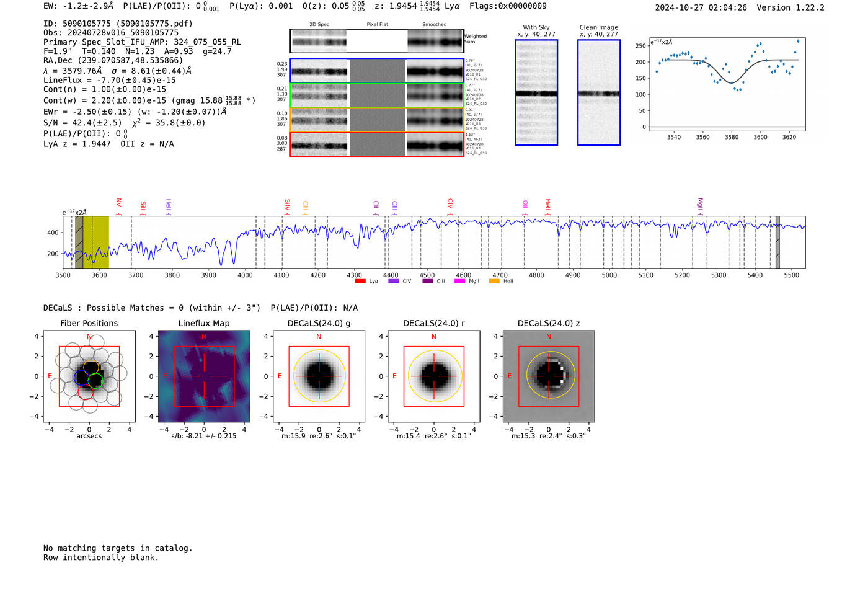The width and height of the screenshot is (868, 591).
Task: Click the 2D Spec column header
Action: 319,25
